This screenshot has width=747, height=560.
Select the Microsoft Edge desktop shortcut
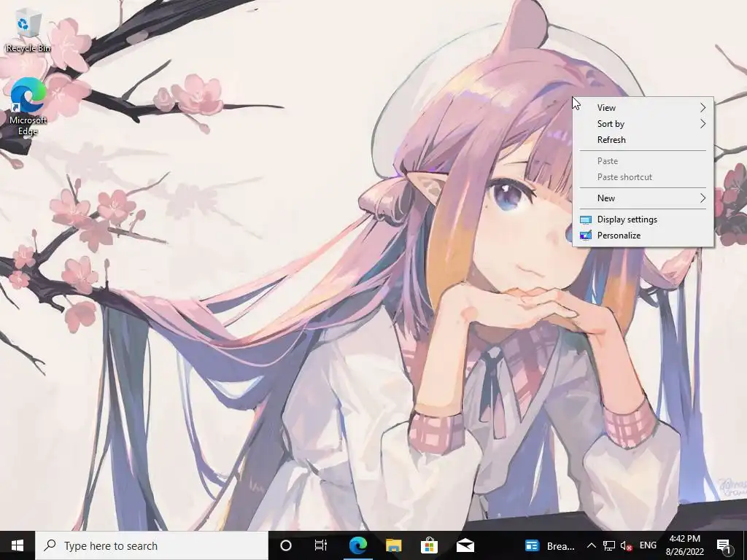pos(28,106)
